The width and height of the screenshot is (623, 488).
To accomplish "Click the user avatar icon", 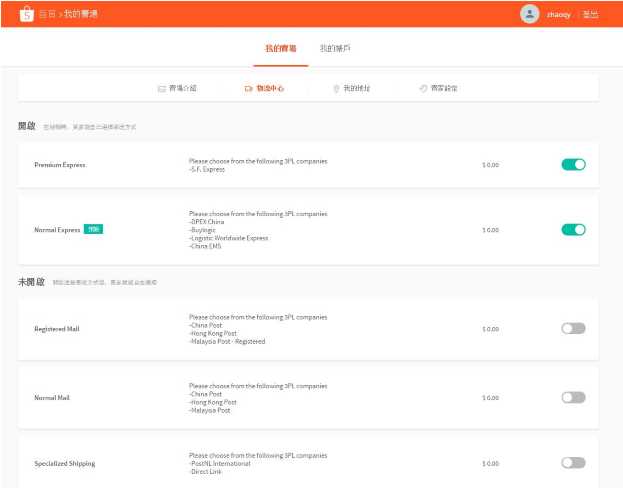I will pyautogui.click(x=529, y=14).
